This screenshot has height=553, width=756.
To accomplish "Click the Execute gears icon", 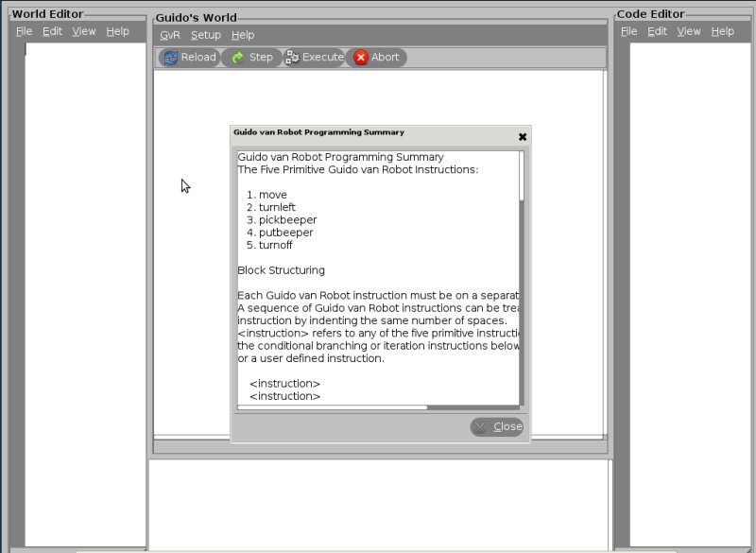I will [x=293, y=58].
